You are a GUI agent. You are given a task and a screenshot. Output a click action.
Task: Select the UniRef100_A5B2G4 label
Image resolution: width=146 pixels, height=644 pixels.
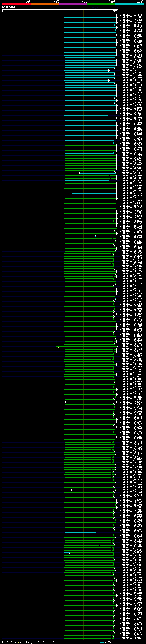(131, 77)
